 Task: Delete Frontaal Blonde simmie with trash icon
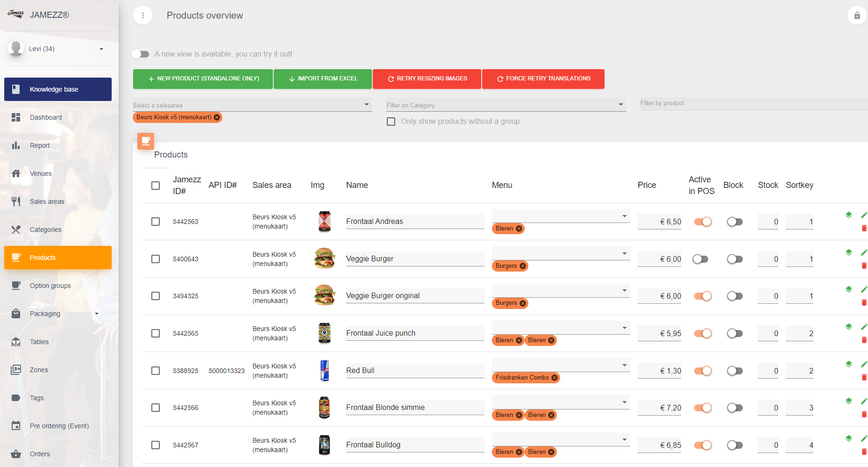click(x=864, y=414)
